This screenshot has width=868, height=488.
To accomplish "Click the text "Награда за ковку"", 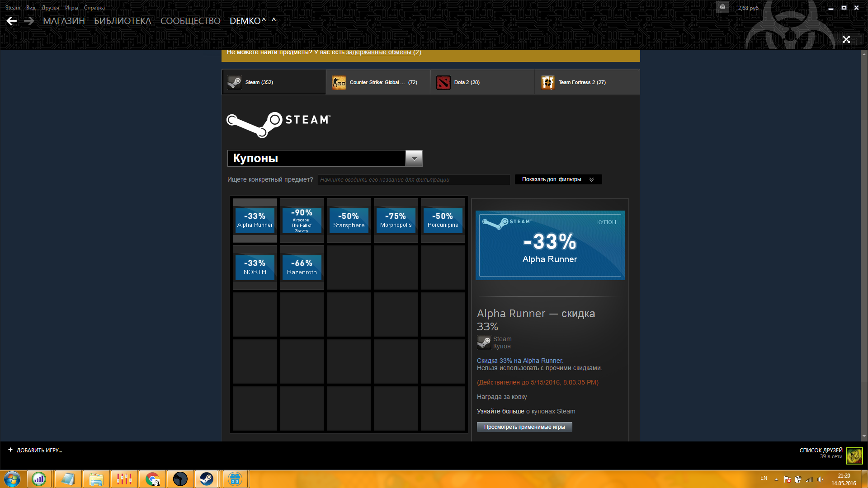I will [x=502, y=397].
